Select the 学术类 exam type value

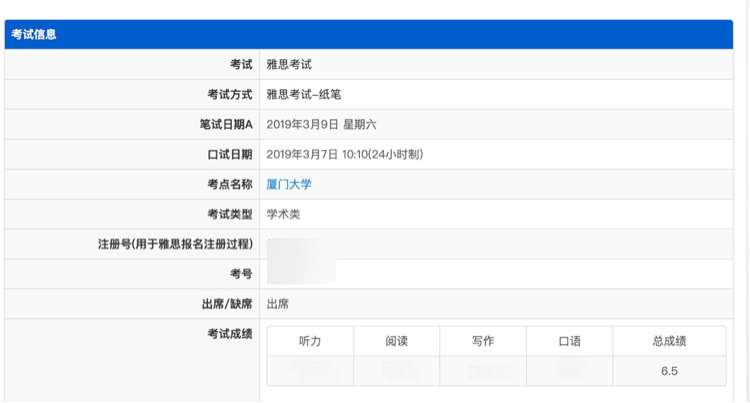[283, 214]
